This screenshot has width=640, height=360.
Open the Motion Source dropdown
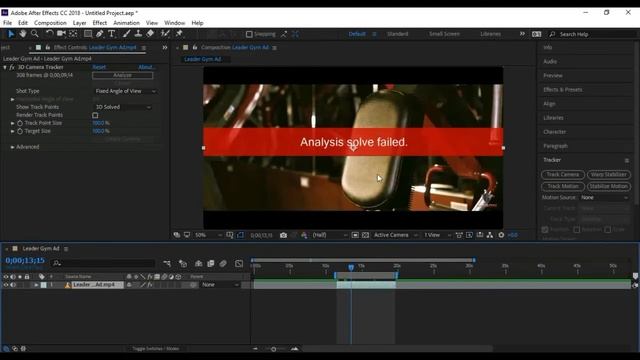click(604, 198)
